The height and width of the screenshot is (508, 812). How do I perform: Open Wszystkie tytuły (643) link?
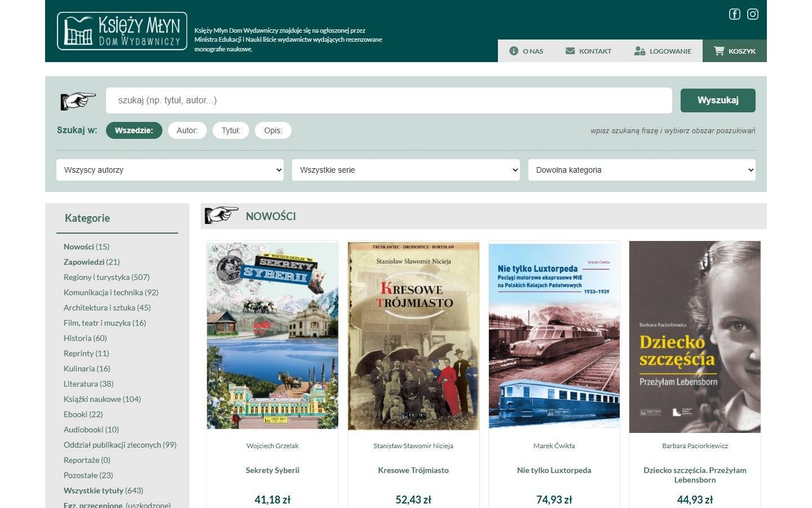pos(103,491)
